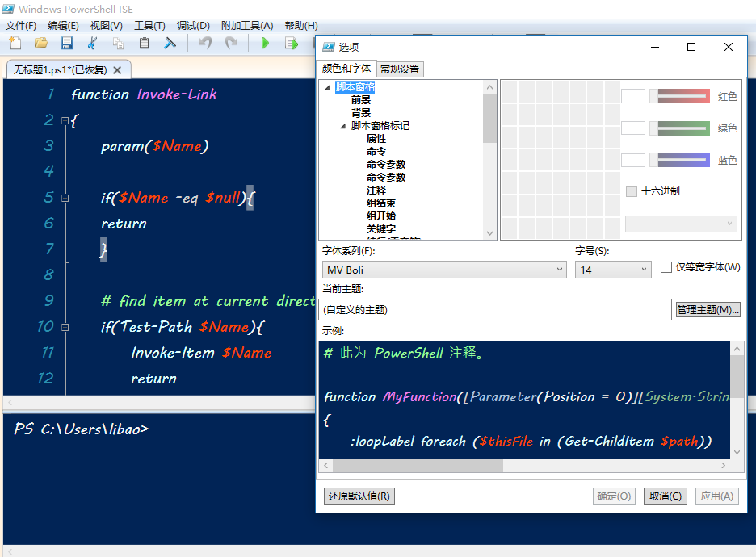Open the 工具(T) menu
The width and height of the screenshot is (756, 557).
pyautogui.click(x=149, y=26)
